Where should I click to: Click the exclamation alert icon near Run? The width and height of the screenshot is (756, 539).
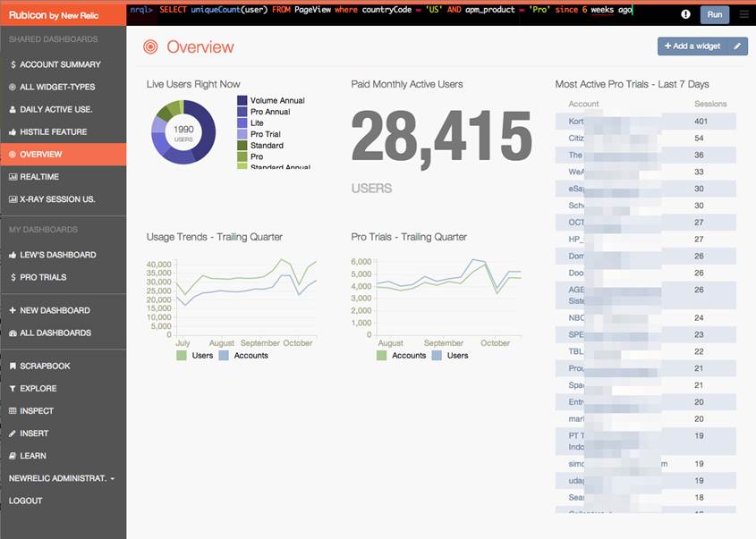coord(685,14)
